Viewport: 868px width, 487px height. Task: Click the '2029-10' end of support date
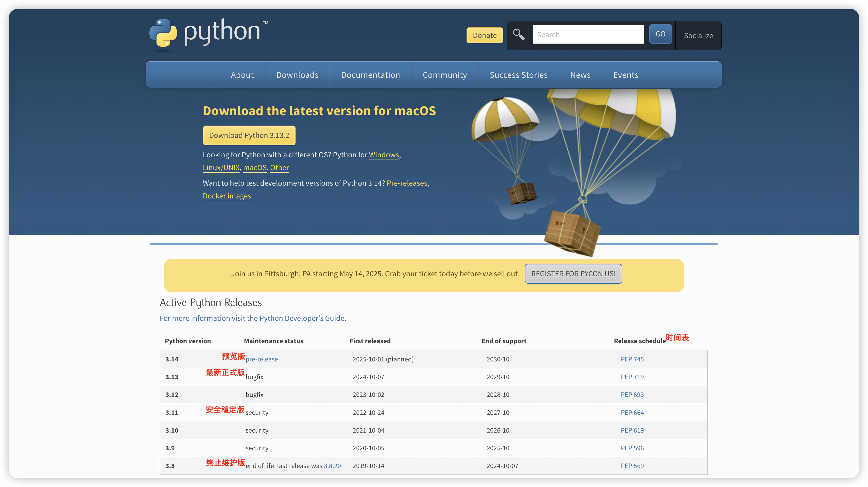(498, 377)
